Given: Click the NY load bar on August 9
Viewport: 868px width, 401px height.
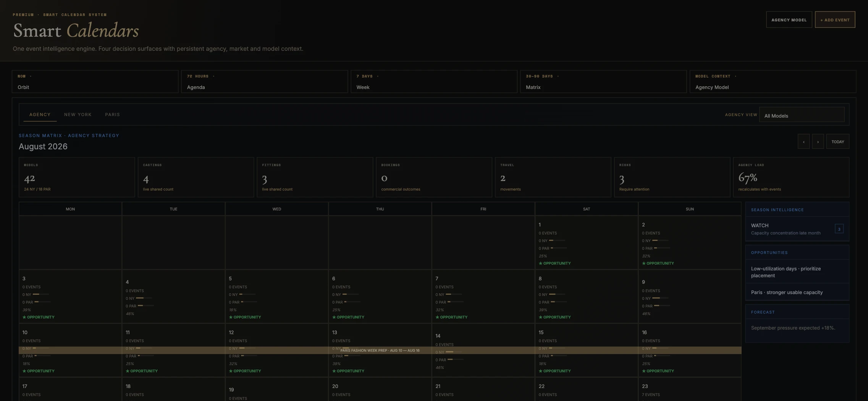Looking at the screenshot, I should click(x=660, y=298).
